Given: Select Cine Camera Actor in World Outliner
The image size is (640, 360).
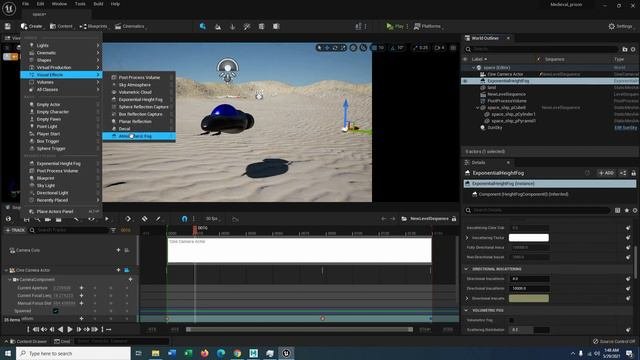Looking at the screenshot, I should pyautogui.click(x=505, y=74).
